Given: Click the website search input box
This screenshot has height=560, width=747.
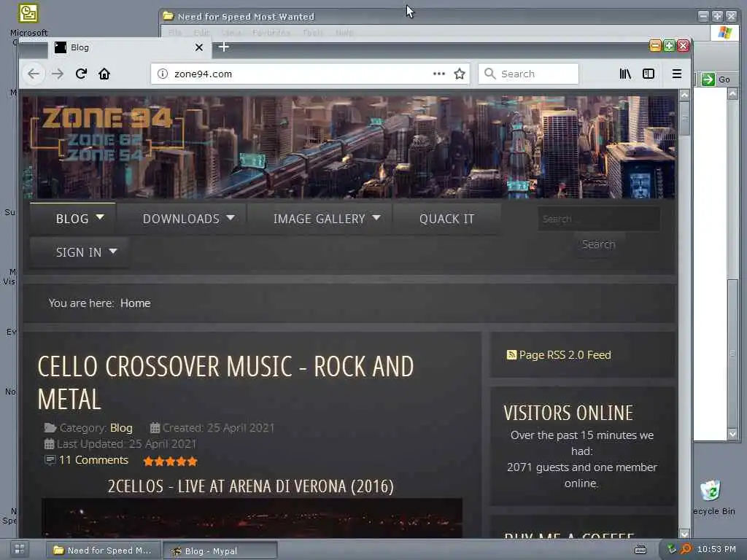Looking at the screenshot, I should tap(599, 219).
